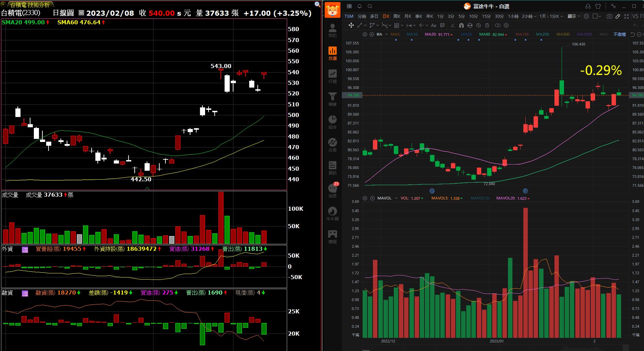Click the TSM ticker label

tap(349, 16)
